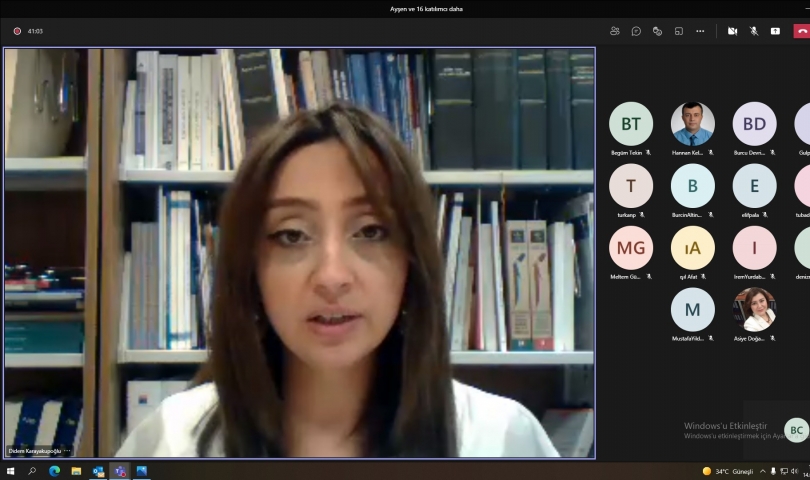
Task: Unmute the microphone
Action: [754, 31]
